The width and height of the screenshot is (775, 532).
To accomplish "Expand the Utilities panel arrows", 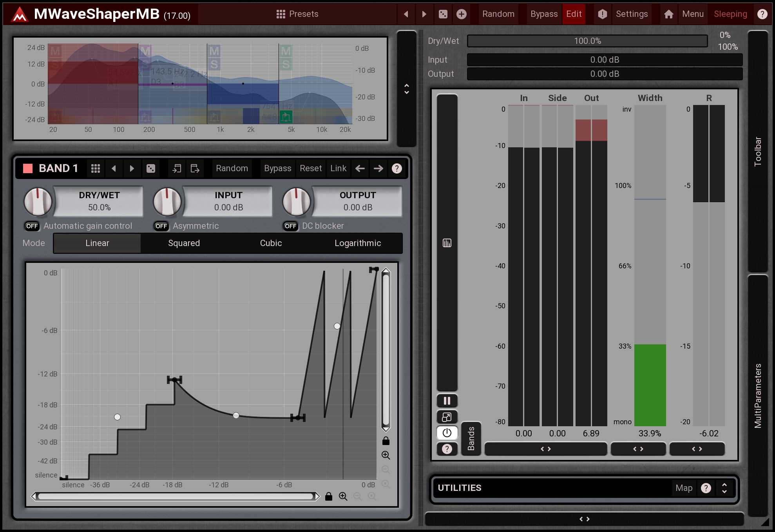I will [724, 488].
